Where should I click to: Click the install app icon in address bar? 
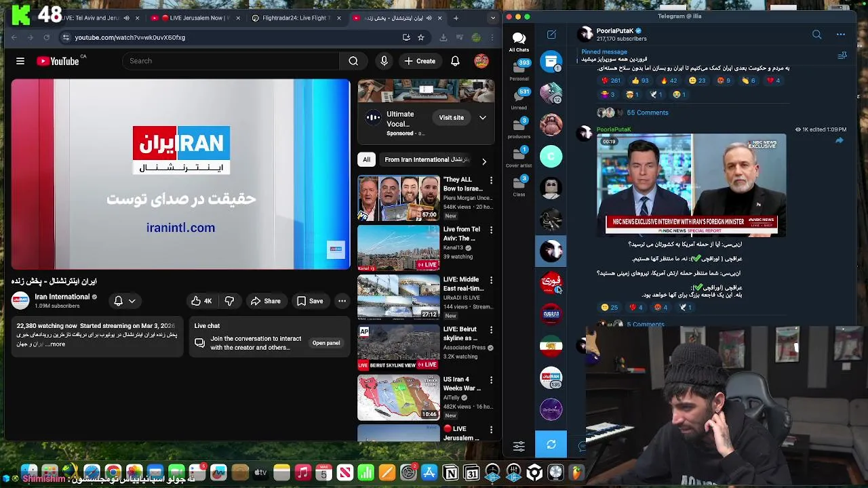(x=406, y=37)
